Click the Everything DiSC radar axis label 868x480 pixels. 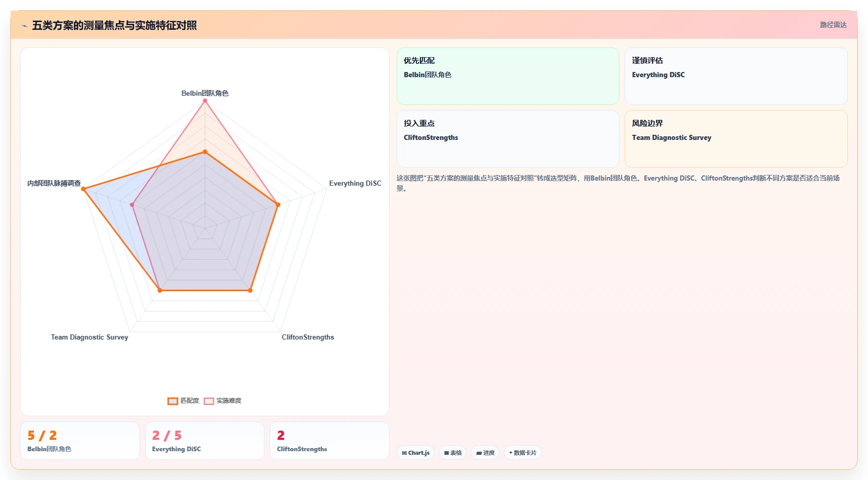click(x=355, y=183)
